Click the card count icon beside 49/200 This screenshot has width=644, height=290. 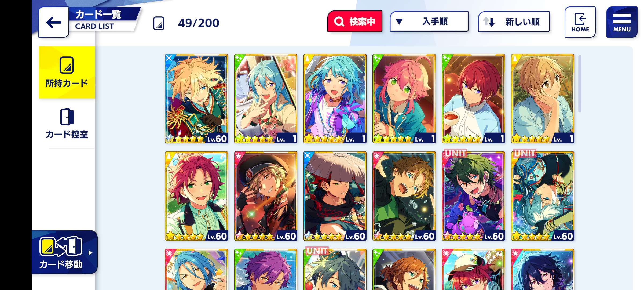[159, 23]
